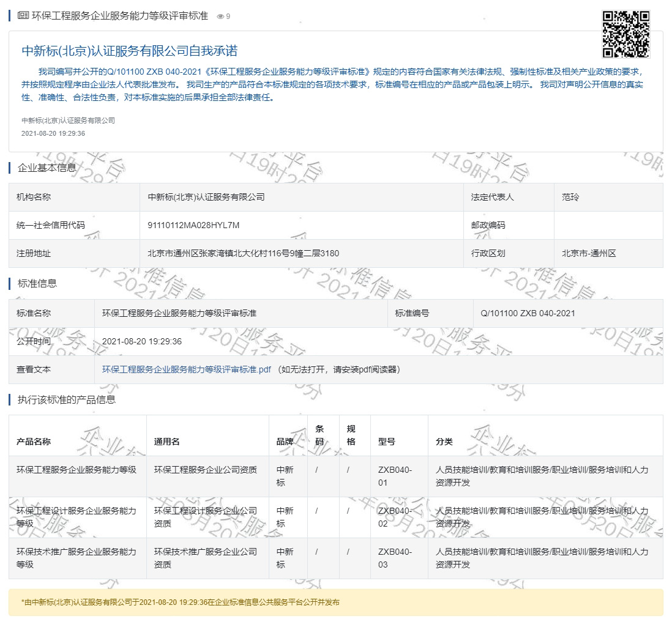Click the 行政区划 label cell
This screenshot has width=672, height=622.
pyautogui.click(x=509, y=254)
